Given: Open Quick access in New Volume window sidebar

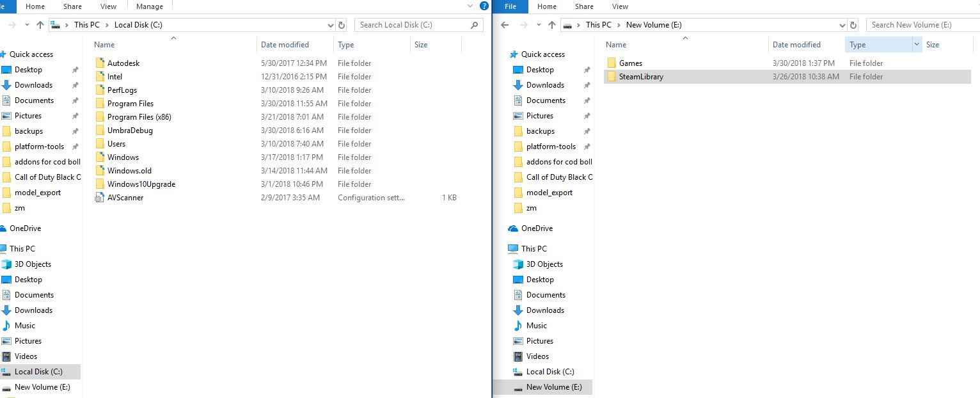Looking at the screenshot, I should coord(542,54).
